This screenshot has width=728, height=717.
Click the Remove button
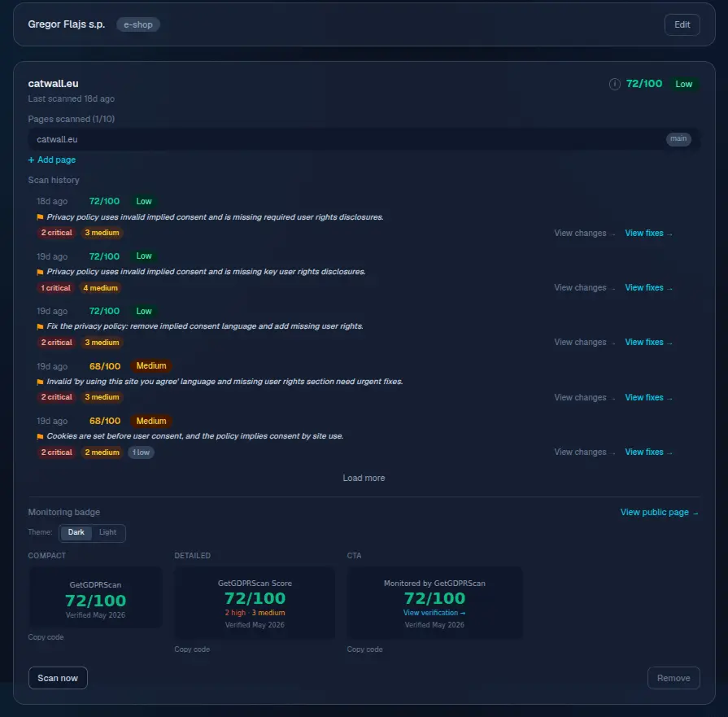point(674,678)
